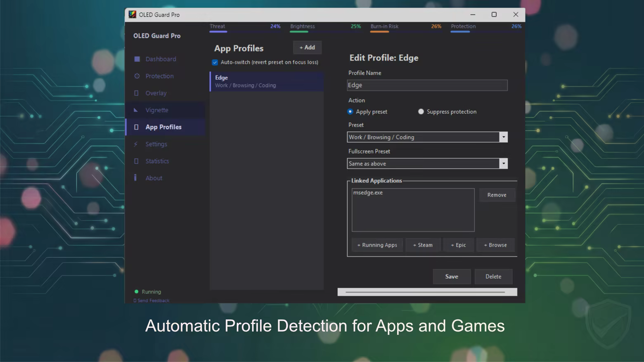The width and height of the screenshot is (644, 362).
Task: Open the Preset dropdown list
Action: pyautogui.click(x=503, y=137)
